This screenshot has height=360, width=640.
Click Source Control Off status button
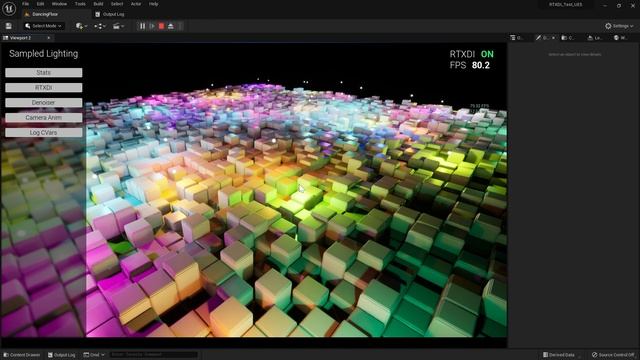click(613, 355)
